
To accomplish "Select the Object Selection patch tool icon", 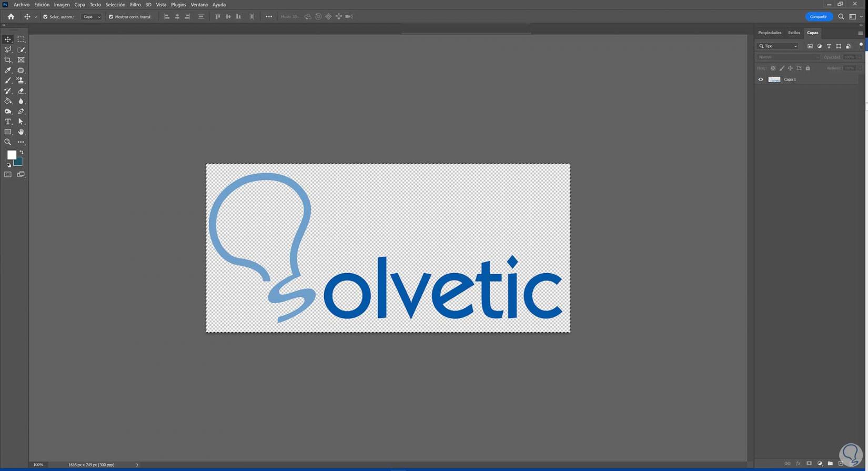I will pyautogui.click(x=21, y=71).
